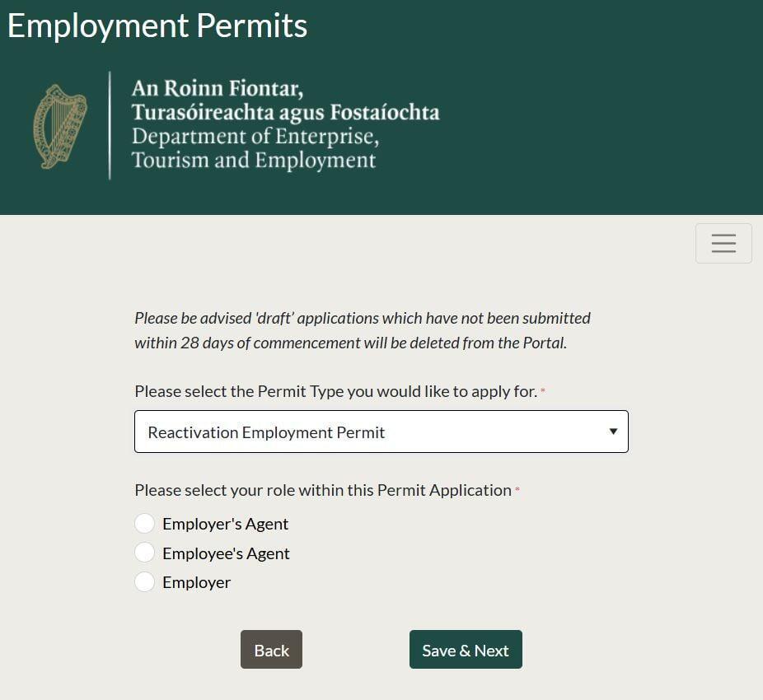Screen dimensions: 763x700
Task: Click the red asterisk beside role question
Action: 517,491
